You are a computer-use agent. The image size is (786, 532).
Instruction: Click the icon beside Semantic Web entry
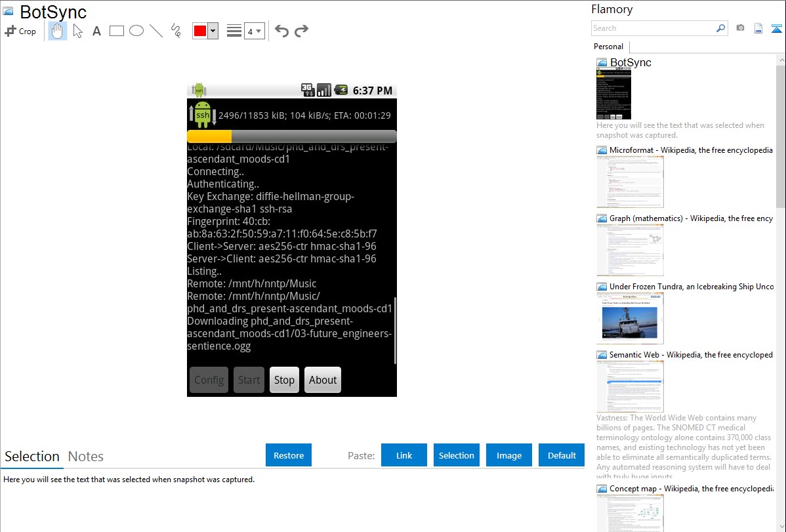(602, 355)
